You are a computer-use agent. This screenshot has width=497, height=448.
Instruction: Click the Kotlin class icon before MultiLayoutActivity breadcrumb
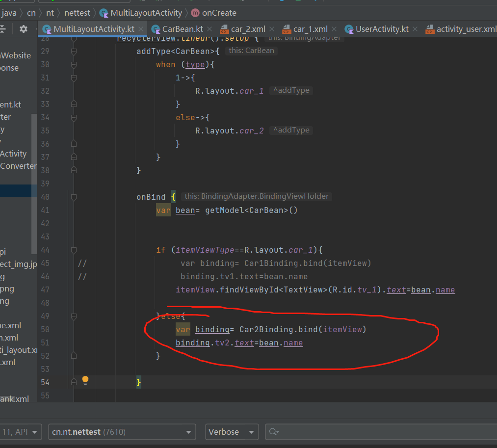(104, 13)
